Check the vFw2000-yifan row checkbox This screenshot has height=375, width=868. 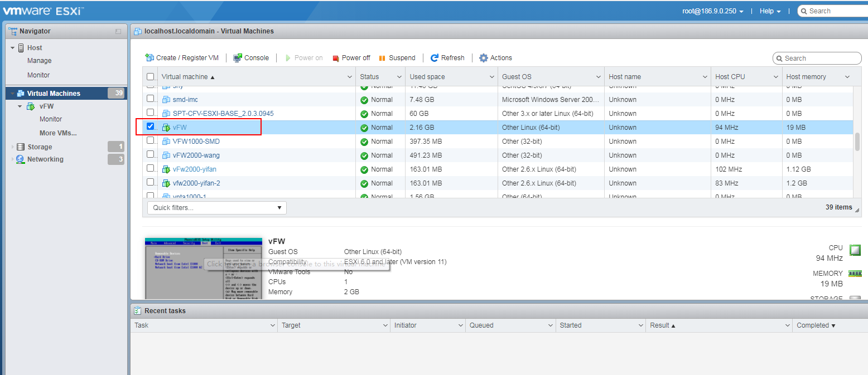click(x=150, y=168)
